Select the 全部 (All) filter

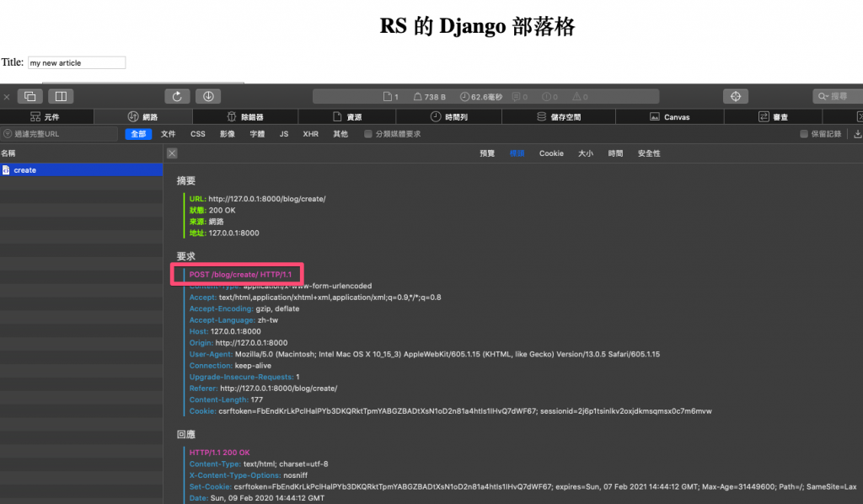click(x=138, y=134)
